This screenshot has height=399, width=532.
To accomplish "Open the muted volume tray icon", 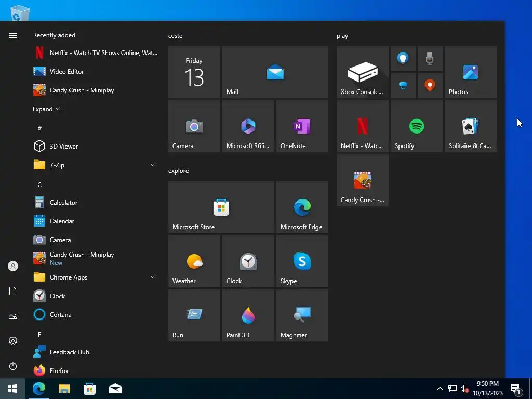I will (x=464, y=389).
